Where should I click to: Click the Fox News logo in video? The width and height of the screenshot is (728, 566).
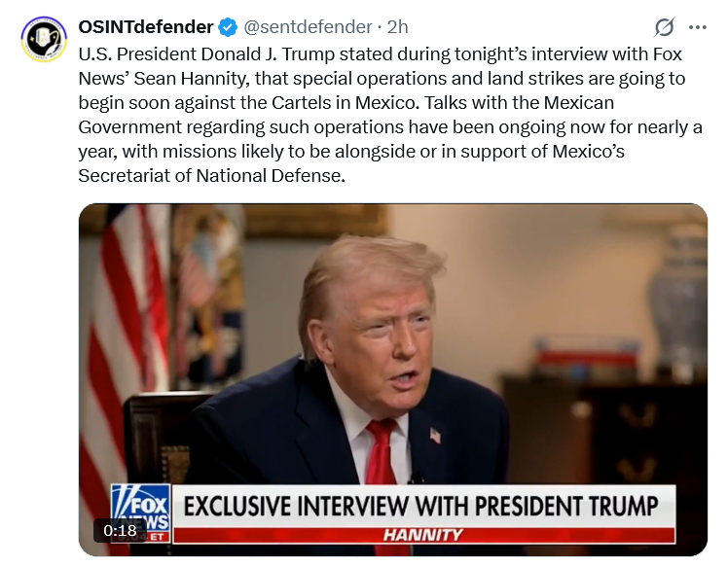(x=141, y=508)
